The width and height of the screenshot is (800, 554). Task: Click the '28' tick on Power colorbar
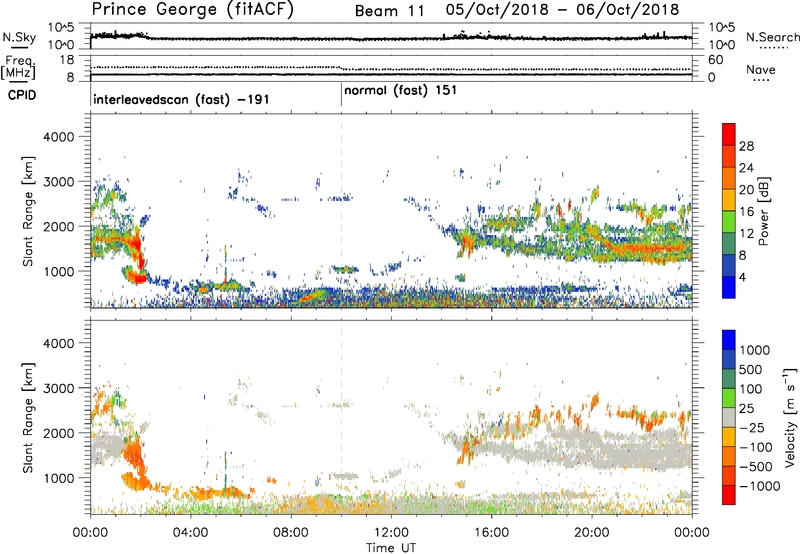pyautogui.click(x=746, y=146)
